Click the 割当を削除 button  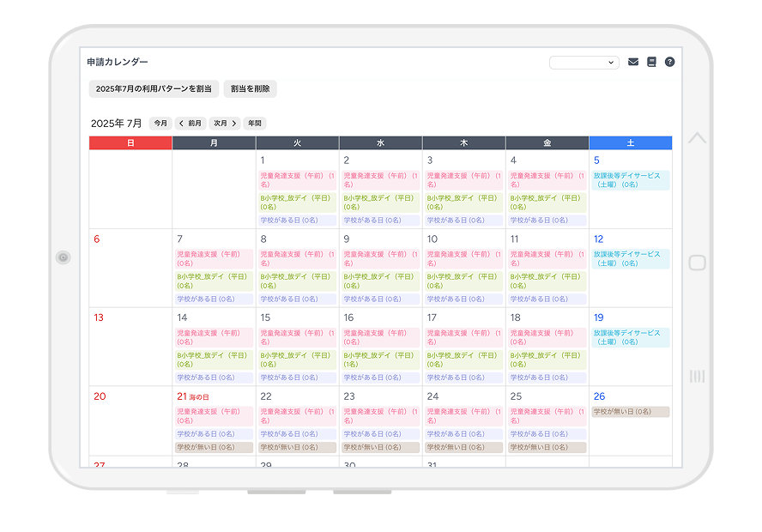click(250, 88)
